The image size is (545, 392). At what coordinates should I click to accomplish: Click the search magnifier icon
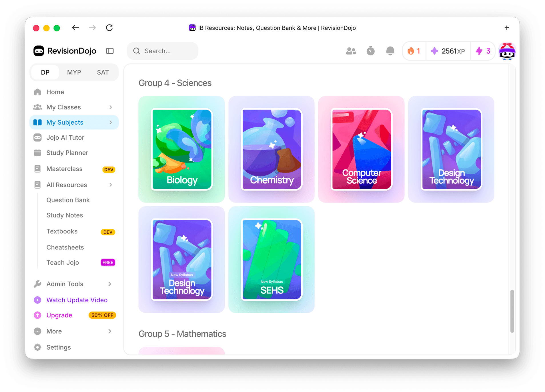click(137, 51)
